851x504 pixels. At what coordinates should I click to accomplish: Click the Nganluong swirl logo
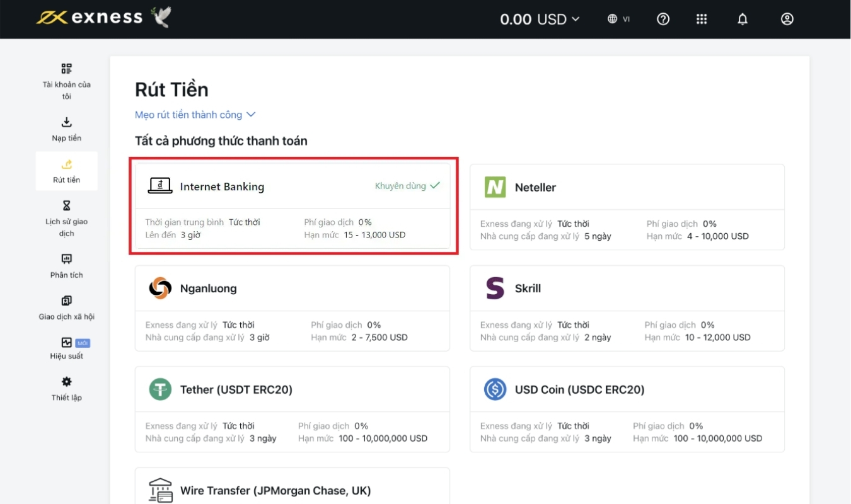click(160, 289)
